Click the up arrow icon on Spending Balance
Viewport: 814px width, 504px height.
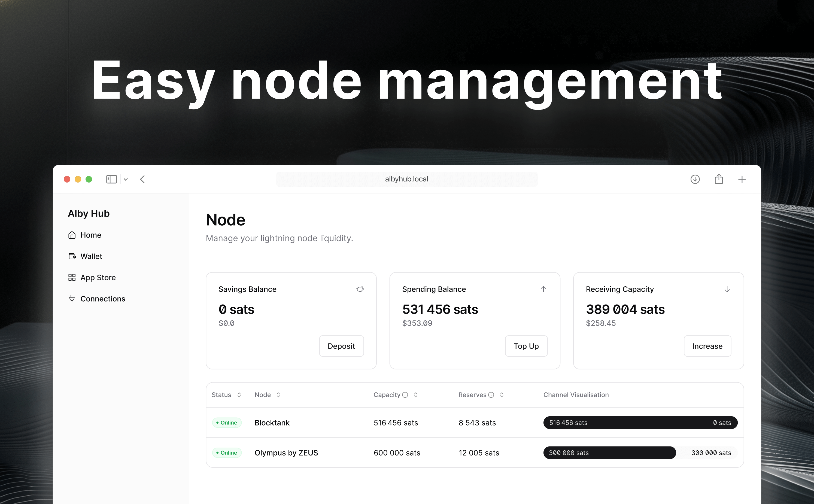[x=543, y=289]
